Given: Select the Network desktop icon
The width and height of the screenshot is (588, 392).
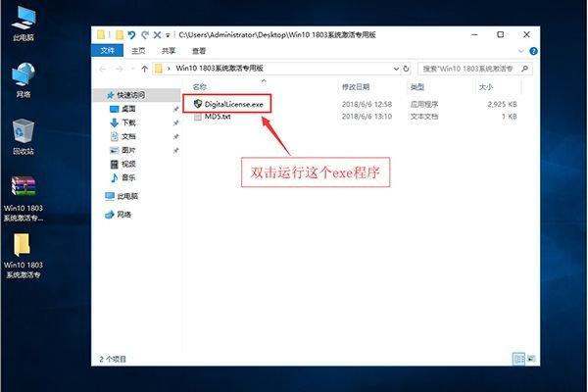Looking at the screenshot, I should tap(24, 79).
